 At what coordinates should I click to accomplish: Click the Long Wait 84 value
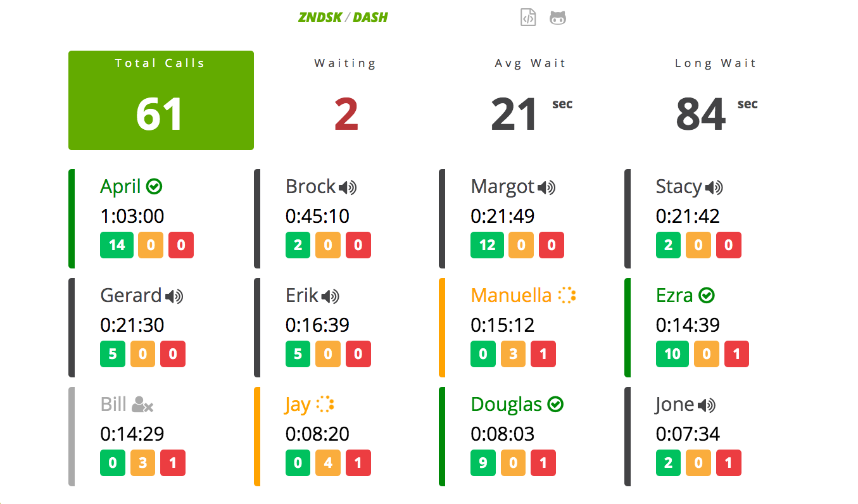[x=700, y=115]
